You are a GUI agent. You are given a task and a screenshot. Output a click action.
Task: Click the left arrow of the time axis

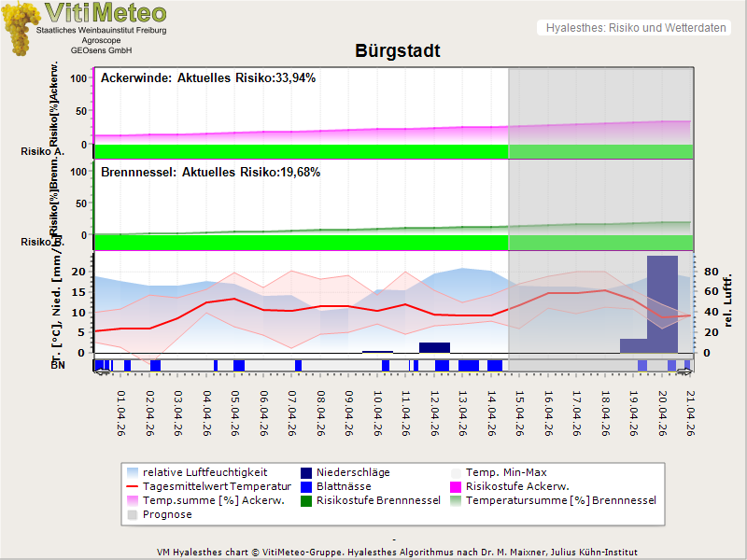coord(99,372)
